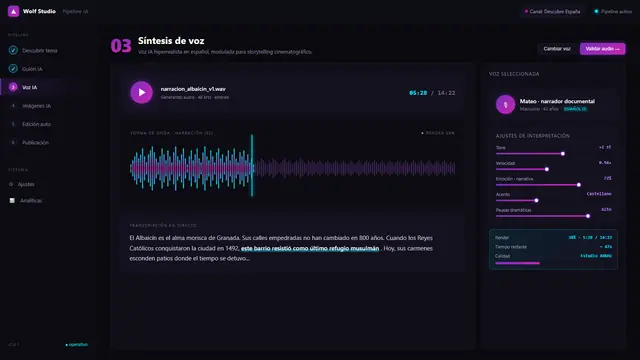Image resolution: width=640 pixels, height=360 pixels.
Task: Click the Pausas dramáticas 'Alto' value
Action: (x=607, y=209)
